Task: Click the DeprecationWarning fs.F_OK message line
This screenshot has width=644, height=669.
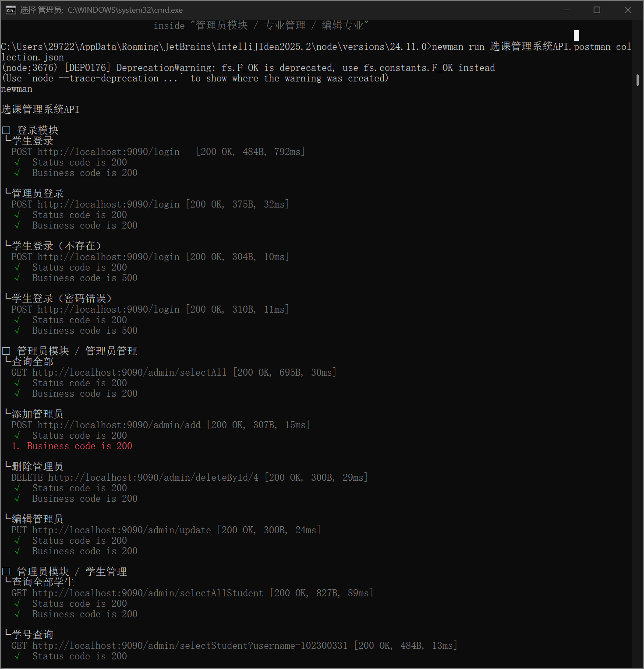Action: (248, 68)
